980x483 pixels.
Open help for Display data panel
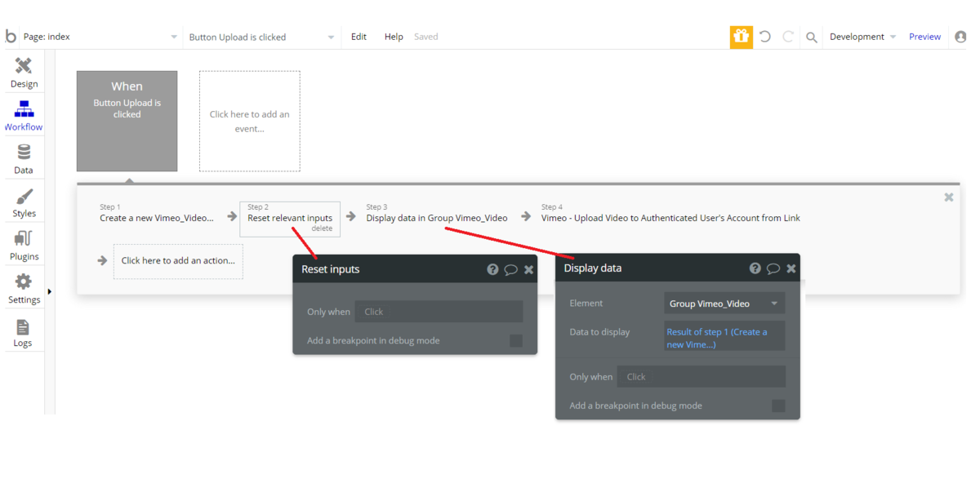click(755, 268)
